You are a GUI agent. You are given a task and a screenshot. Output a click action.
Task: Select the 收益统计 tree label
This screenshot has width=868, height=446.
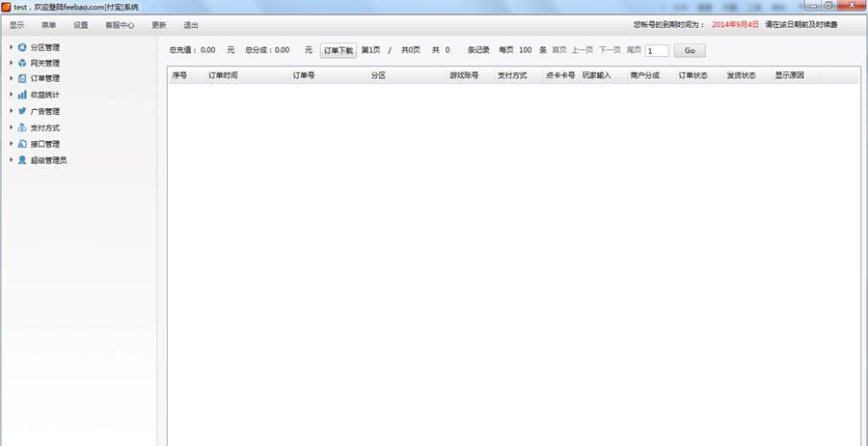tap(45, 95)
